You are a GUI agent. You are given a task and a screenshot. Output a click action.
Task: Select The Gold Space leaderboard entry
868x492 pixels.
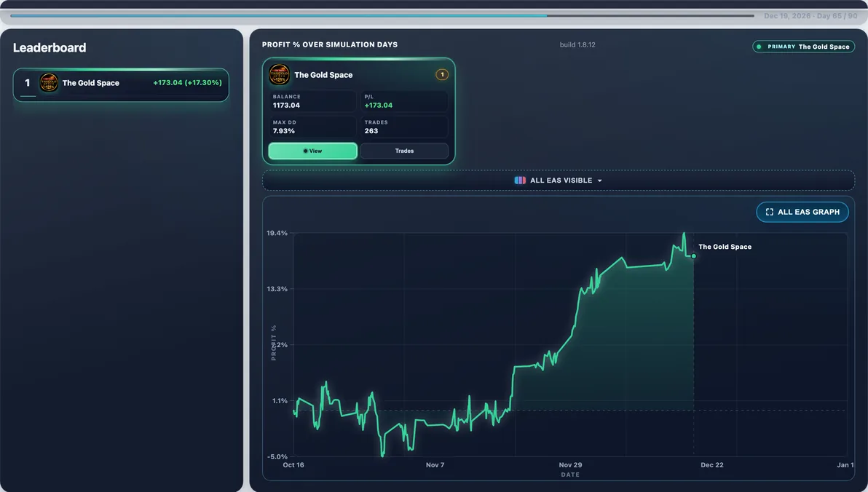(x=121, y=84)
